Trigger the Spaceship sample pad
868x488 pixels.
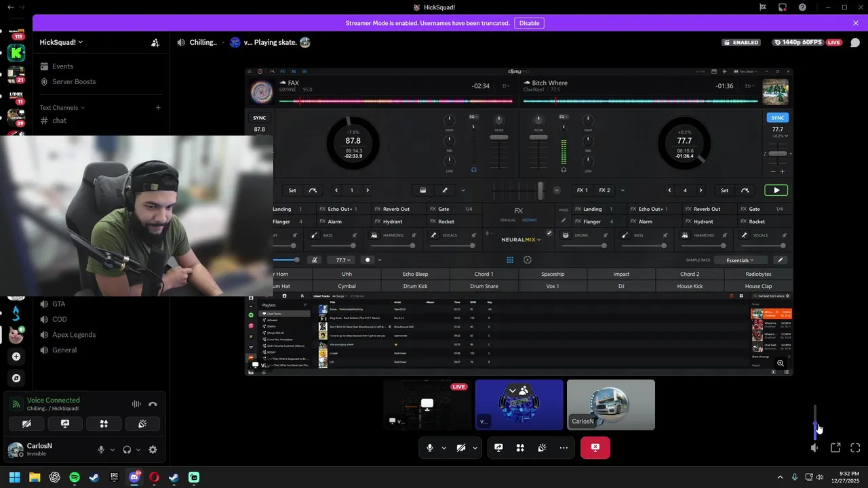coord(553,274)
